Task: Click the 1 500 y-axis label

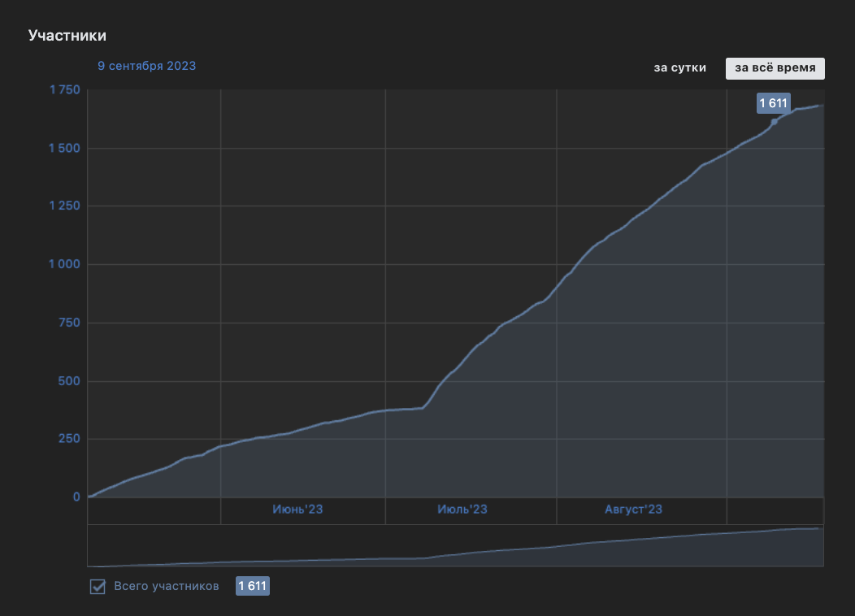Action: pos(64,148)
